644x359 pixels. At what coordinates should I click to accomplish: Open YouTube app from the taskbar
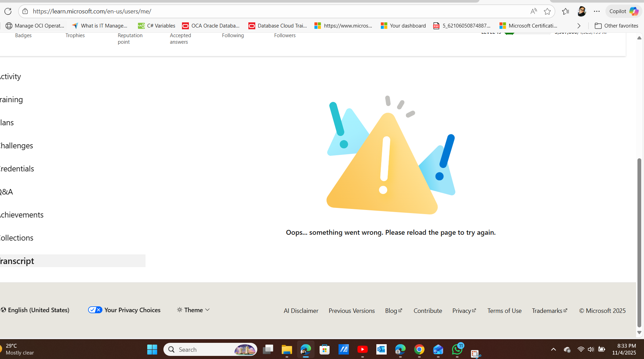pos(362,350)
